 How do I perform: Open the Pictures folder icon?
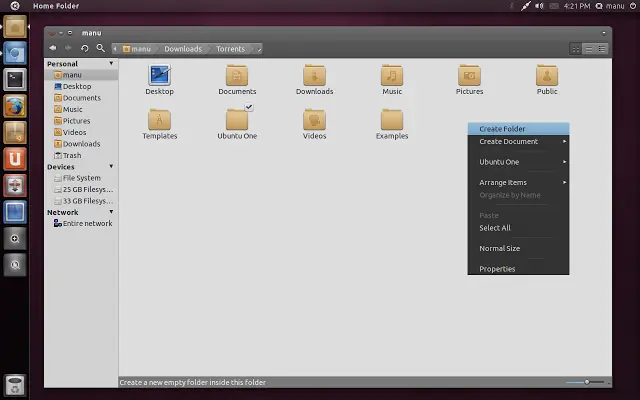[470, 76]
